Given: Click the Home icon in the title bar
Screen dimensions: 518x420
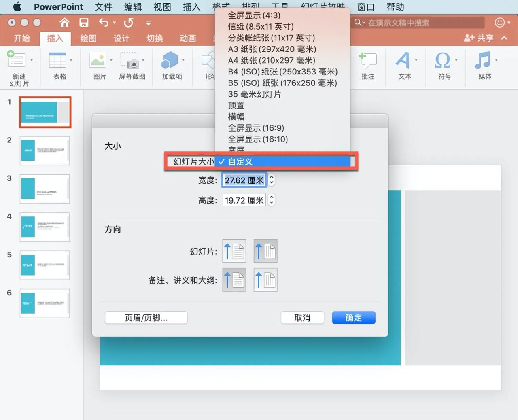Looking at the screenshot, I should 64,23.
